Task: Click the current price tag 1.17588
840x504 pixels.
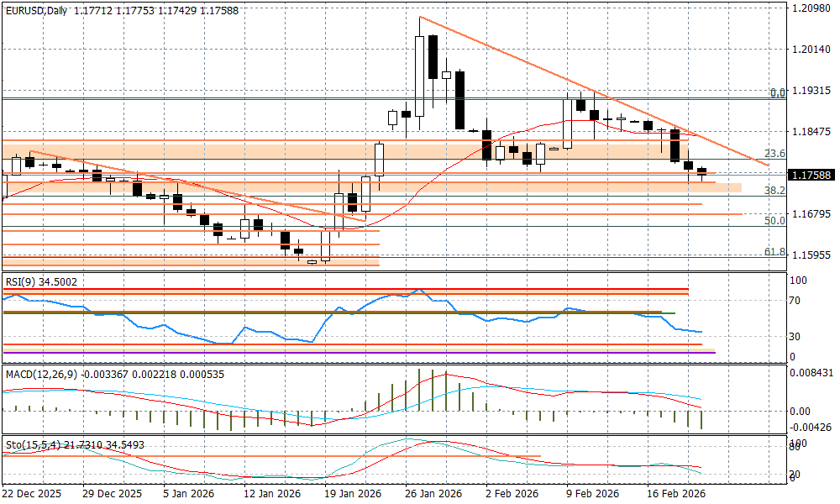Action: 811,176
